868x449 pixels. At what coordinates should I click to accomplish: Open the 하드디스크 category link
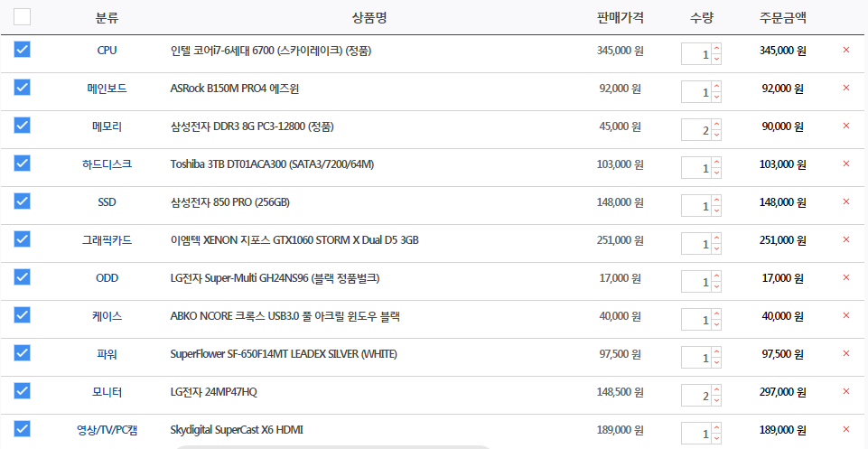107,164
